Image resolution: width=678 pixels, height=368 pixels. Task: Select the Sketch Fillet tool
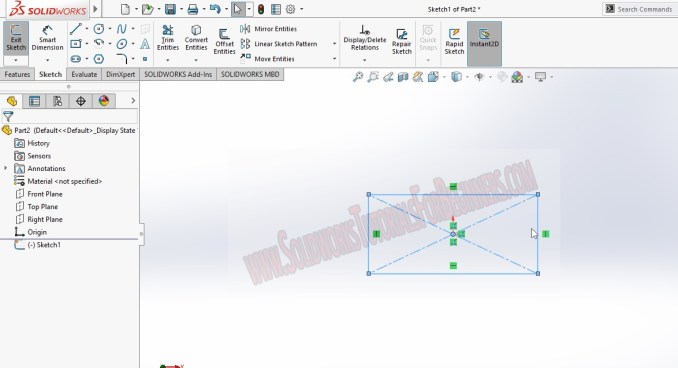(x=122, y=59)
